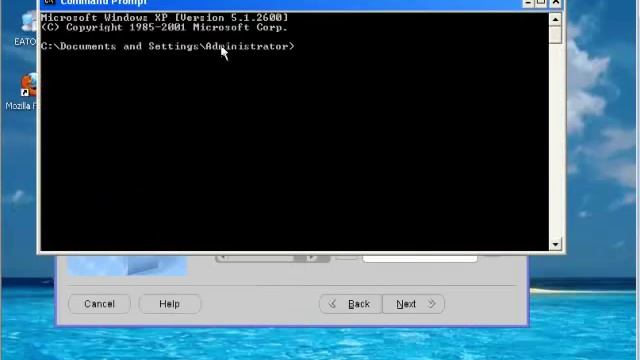
Task: Click the Microsoft Windows XP version line
Action: [x=164, y=18]
